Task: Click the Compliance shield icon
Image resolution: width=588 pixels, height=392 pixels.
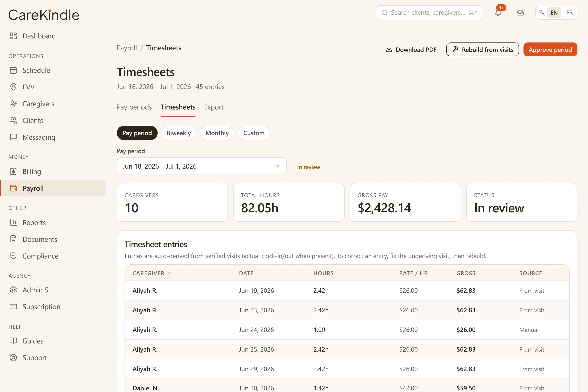Action: click(13, 256)
